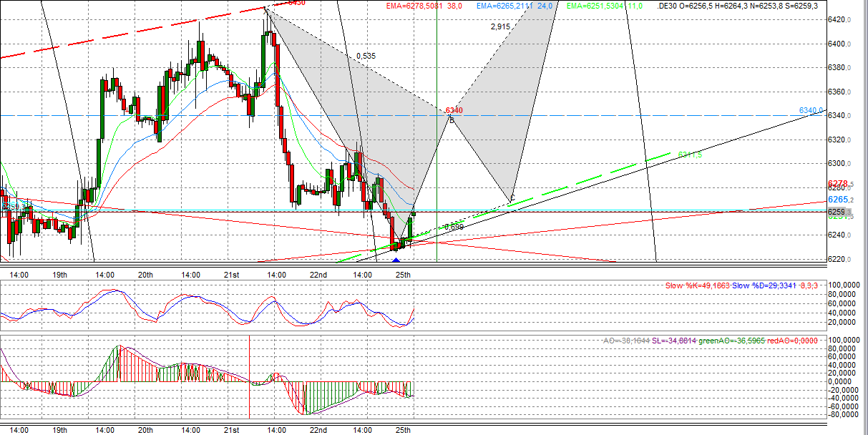Screen dimensions: 868x435
Task: Select the current price tag 6259 on axis
Action: [839, 212]
